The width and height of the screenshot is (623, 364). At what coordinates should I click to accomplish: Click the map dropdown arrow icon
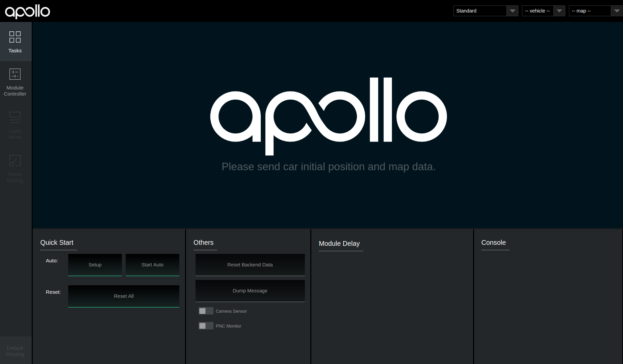(617, 10)
